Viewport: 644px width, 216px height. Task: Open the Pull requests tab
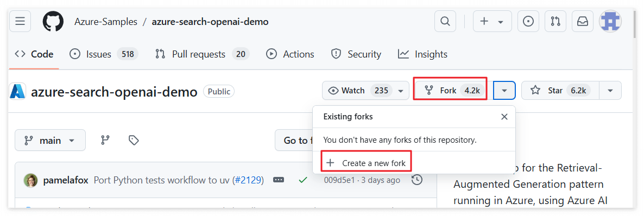pyautogui.click(x=202, y=54)
